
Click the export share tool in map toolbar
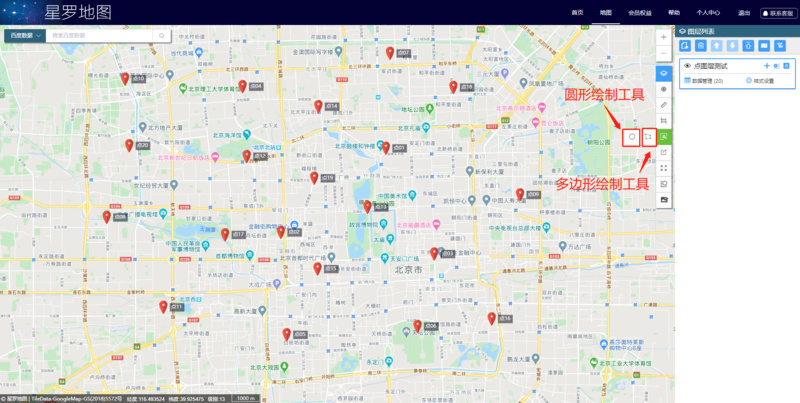pyautogui.click(x=663, y=152)
